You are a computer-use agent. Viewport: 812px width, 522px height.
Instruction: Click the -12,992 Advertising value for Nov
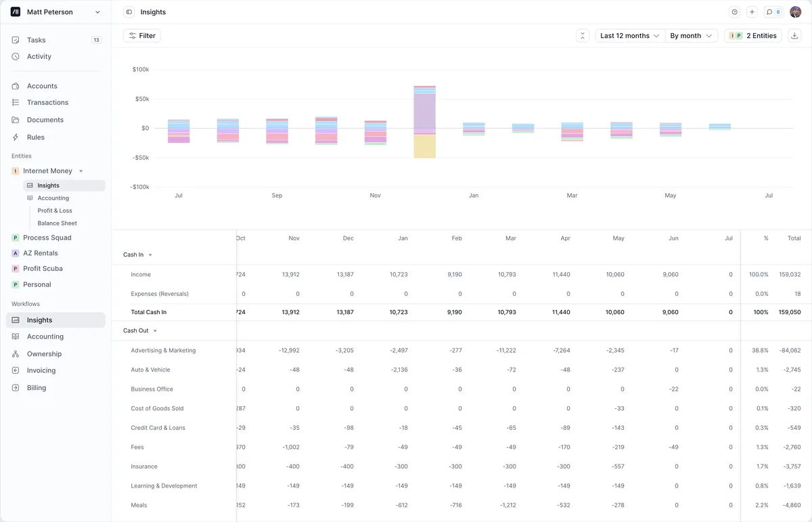pos(289,351)
